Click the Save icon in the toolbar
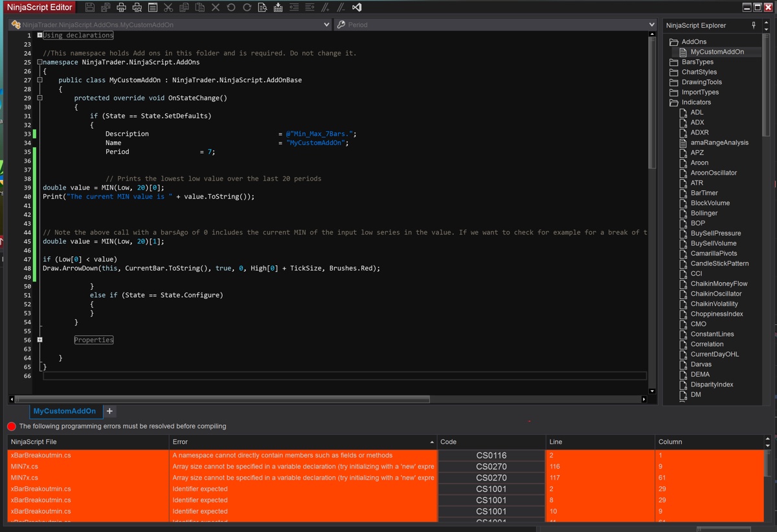 [90, 8]
